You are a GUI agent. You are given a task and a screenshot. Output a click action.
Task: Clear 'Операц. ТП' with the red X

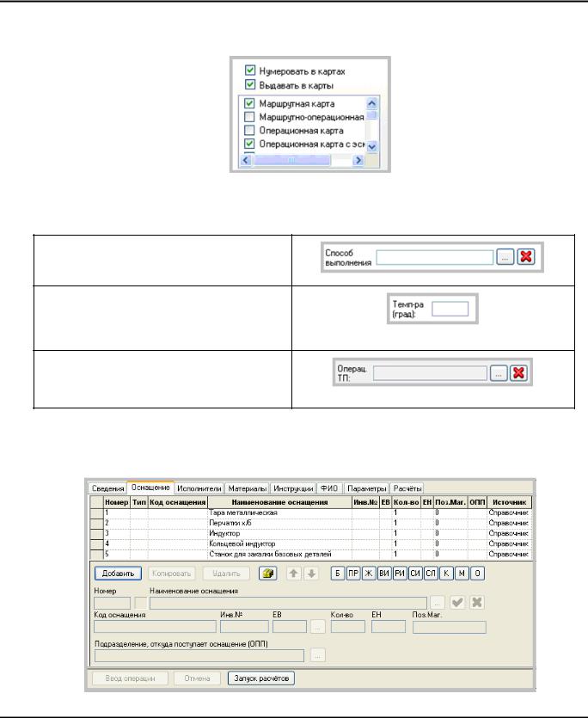tap(519, 373)
